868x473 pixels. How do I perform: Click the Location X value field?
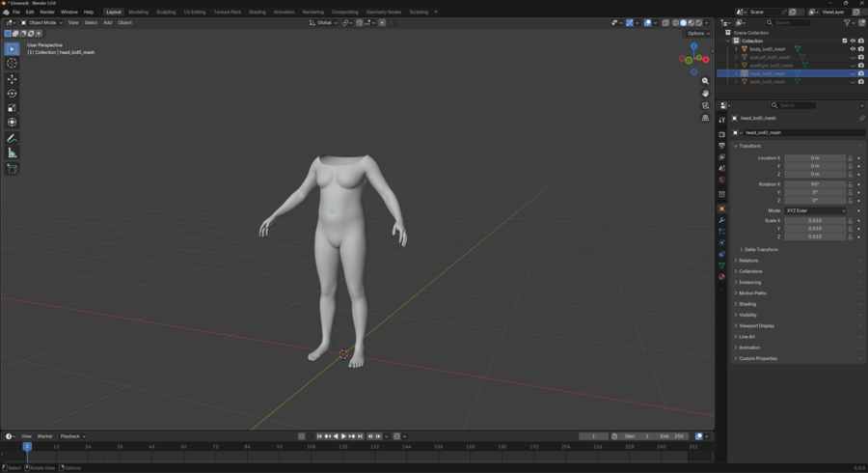point(815,157)
